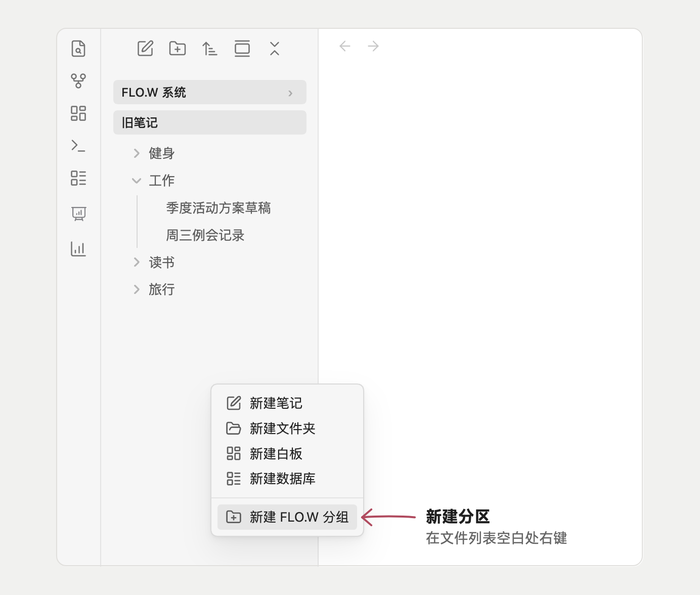Screen dimensions: 700x595
Task: Collapse all folders icon
Action: pos(275,49)
